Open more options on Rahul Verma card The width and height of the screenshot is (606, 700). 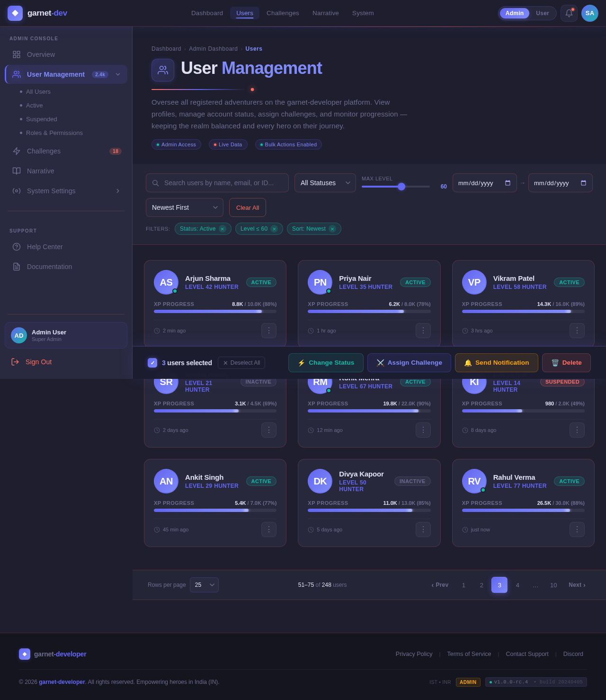pyautogui.click(x=577, y=529)
